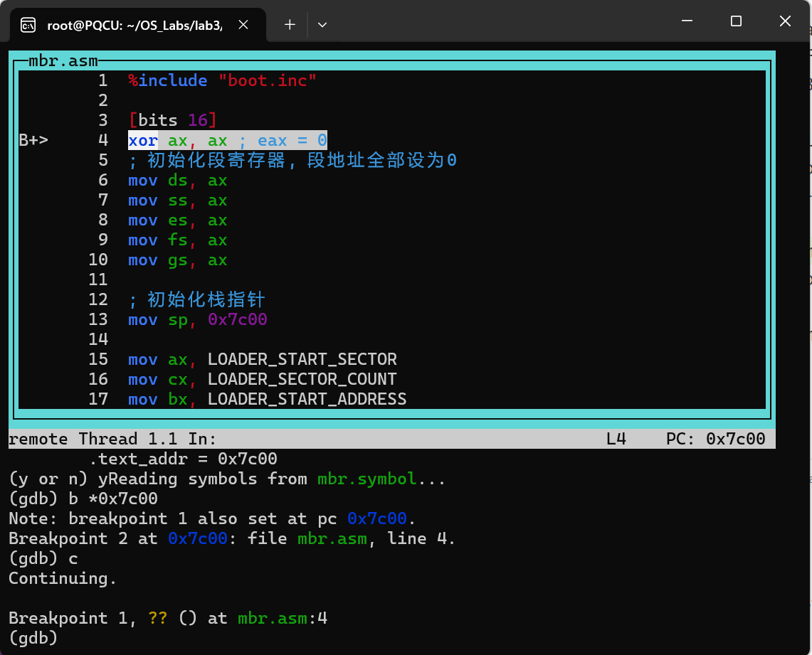Screen dimensions: 812x655
Task: Click the mov es, ax line
Action: [178, 220]
